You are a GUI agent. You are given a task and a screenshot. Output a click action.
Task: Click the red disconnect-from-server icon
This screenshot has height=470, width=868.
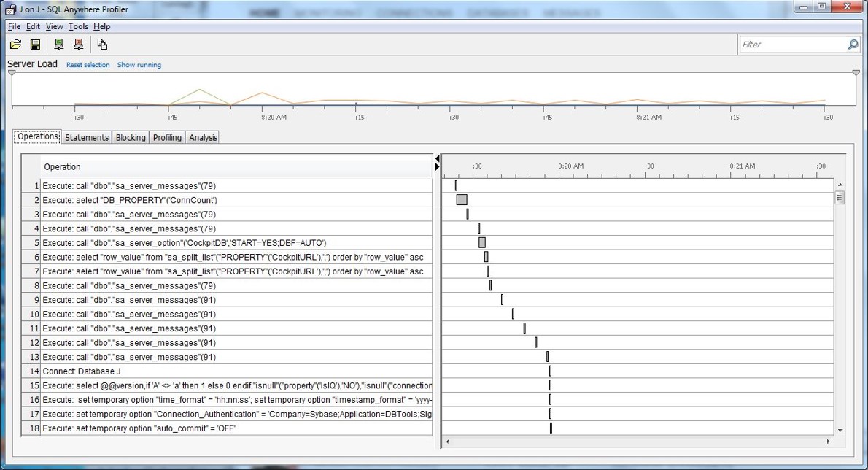78,44
